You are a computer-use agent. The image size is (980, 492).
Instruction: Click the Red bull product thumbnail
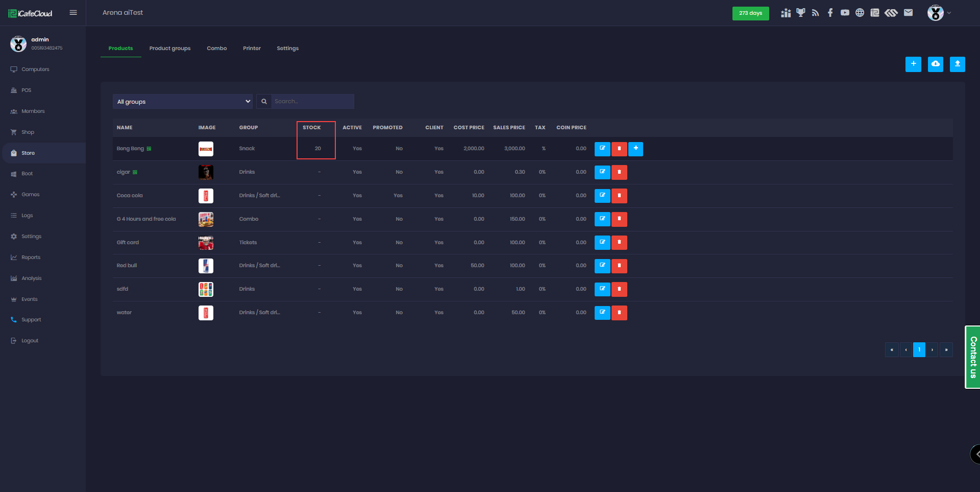coord(206,266)
